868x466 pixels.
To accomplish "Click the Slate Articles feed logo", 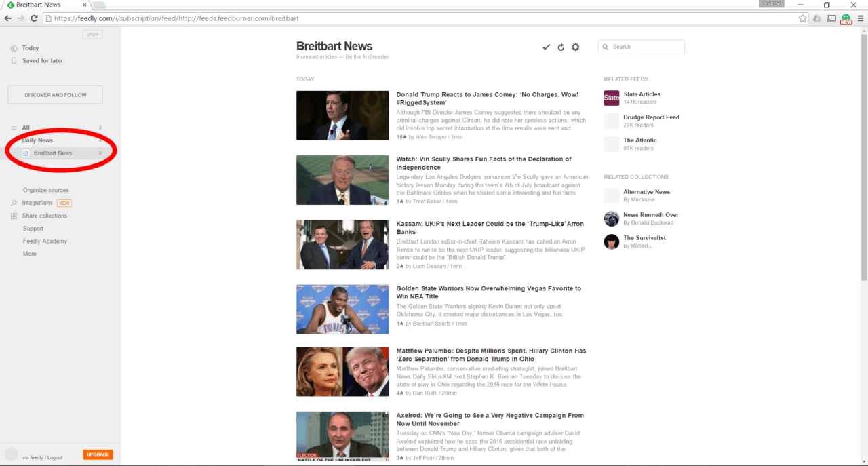I will coord(612,98).
